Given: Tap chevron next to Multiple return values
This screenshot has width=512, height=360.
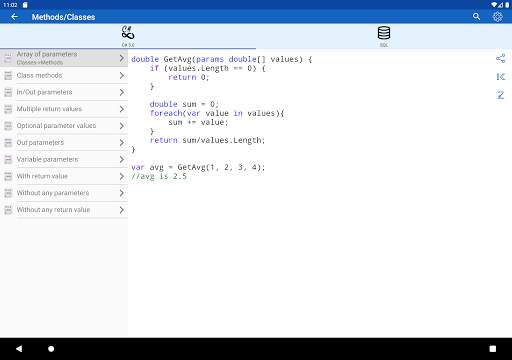Looking at the screenshot, I should pos(122,109).
